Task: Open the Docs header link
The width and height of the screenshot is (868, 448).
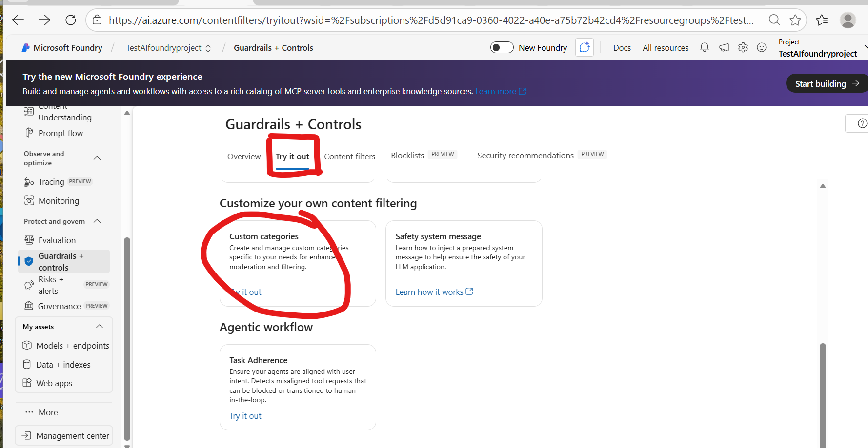Action: point(622,48)
